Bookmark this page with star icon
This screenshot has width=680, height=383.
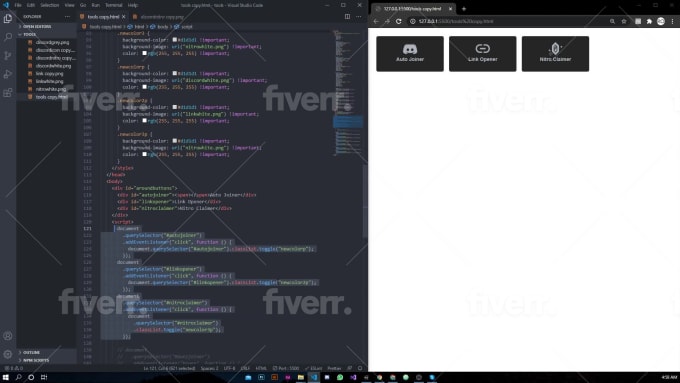pos(624,21)
